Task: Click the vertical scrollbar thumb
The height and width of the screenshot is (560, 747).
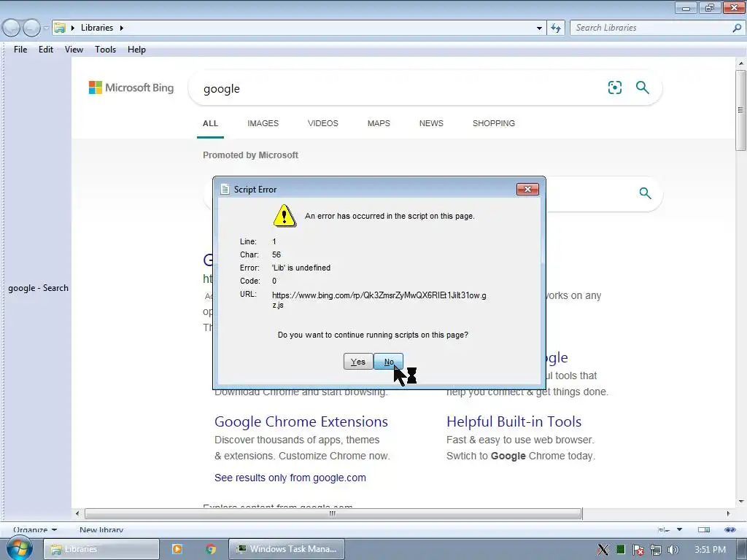Action: click(x=741, y=110)
